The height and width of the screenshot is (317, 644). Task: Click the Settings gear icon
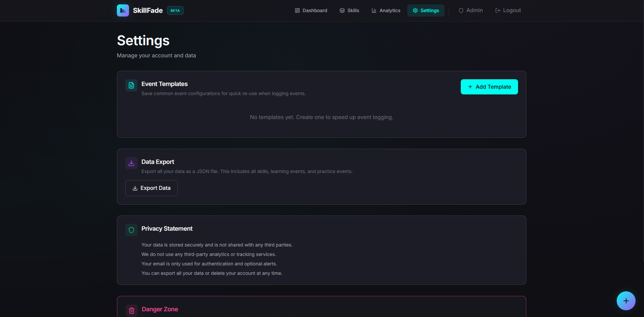(416, 10)
